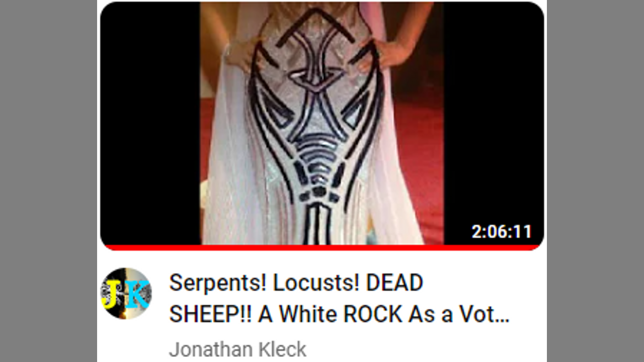Click the black right pillar of the thumbnail

(494, 113)
